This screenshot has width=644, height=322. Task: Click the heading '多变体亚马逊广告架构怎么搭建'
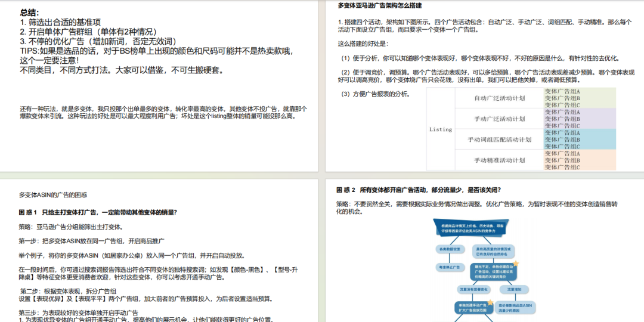click(379, 6)
